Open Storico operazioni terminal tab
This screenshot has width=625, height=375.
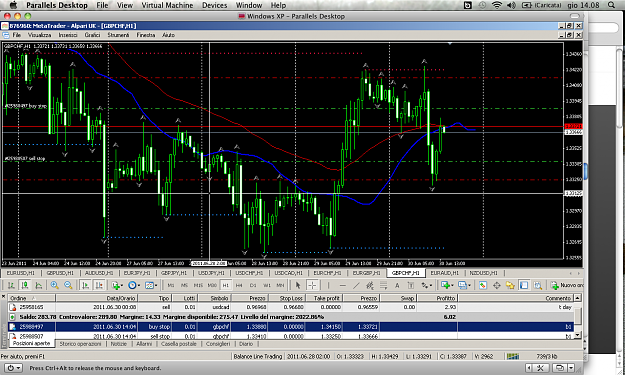(80, 344)
